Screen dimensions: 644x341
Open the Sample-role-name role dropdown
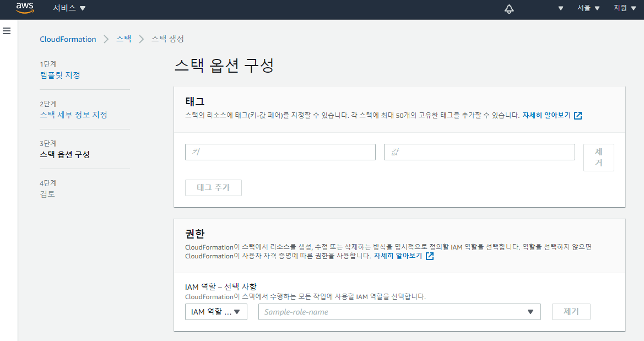(x=399, y=312)
